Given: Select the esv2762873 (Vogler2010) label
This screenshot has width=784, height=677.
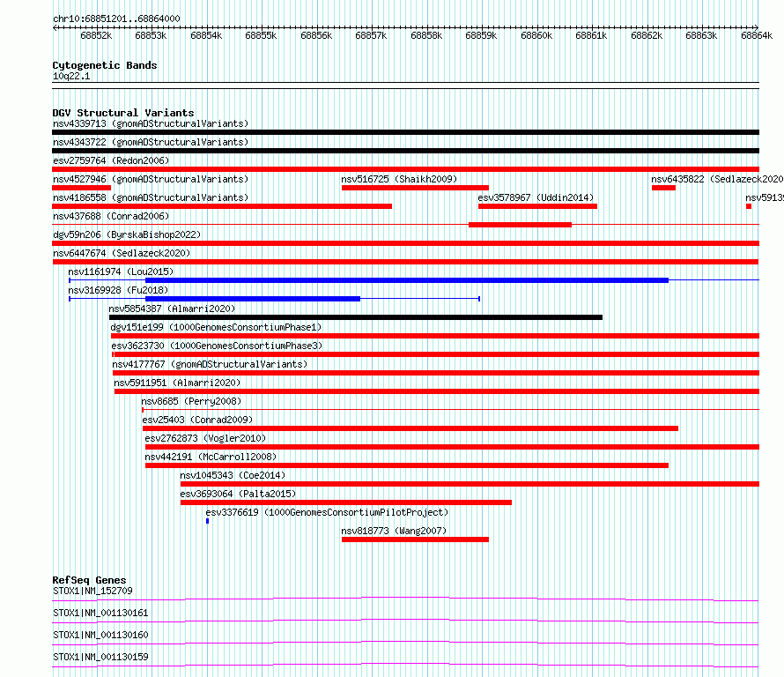Looking at the screenshot, I should click(205, 438).
